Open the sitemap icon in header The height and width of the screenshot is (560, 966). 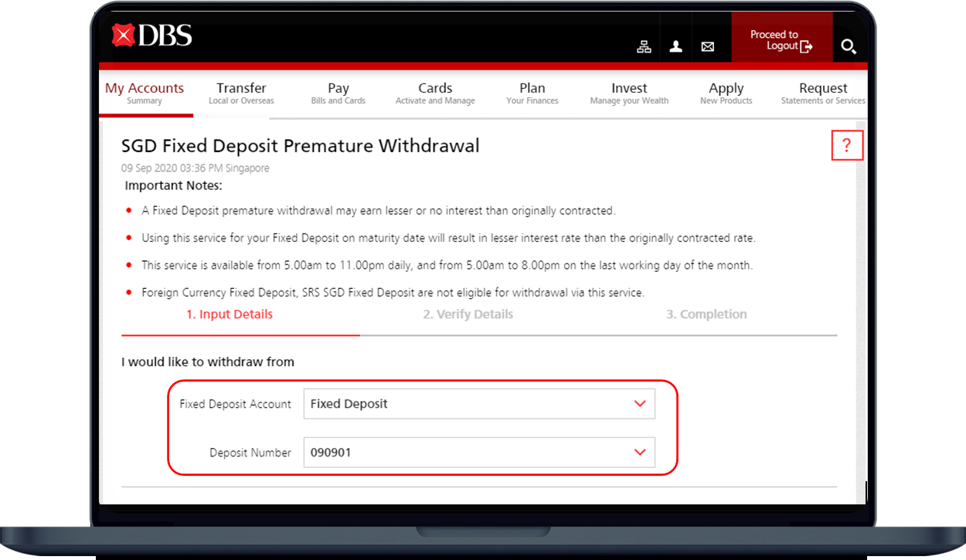[644, 46]
